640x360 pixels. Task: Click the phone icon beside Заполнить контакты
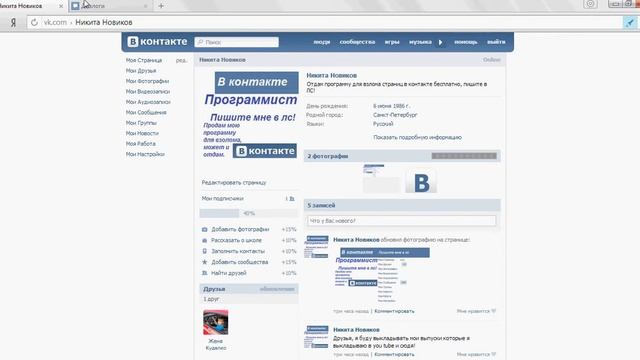point(204,251)
